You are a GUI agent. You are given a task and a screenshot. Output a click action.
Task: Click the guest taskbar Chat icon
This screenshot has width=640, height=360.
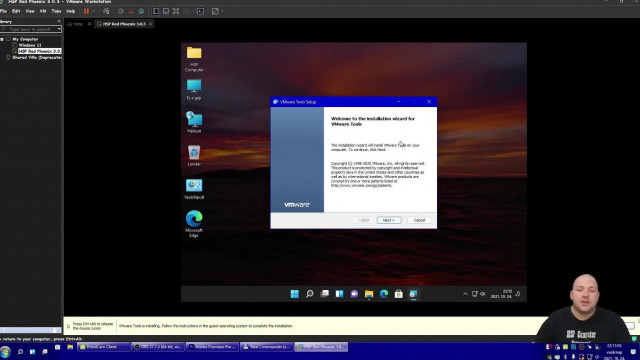[354, 294]
